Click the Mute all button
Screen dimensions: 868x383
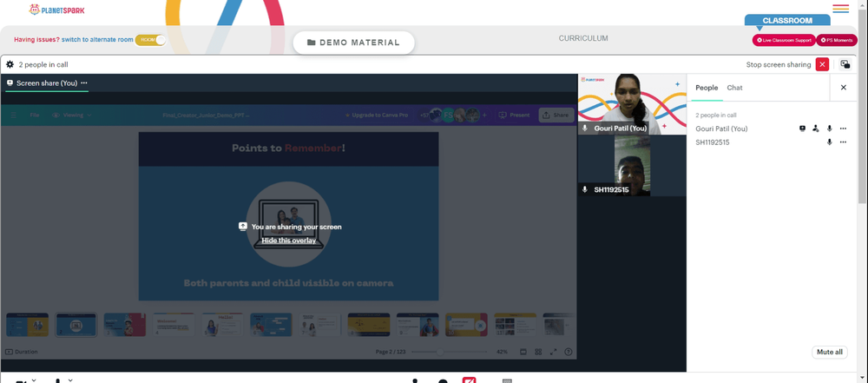click(x=829, y=352)
